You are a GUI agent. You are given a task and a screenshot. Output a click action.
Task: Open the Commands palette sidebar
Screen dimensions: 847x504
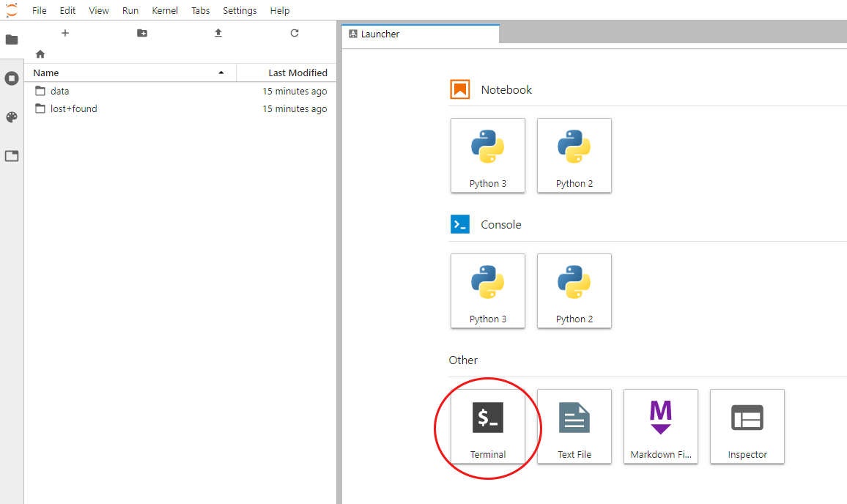point(12,117)
